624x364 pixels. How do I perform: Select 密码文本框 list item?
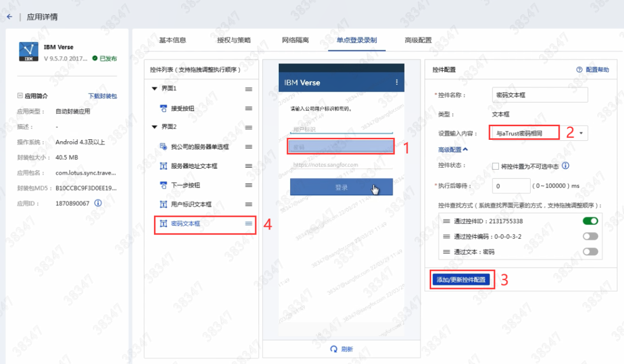click(185, 224)
